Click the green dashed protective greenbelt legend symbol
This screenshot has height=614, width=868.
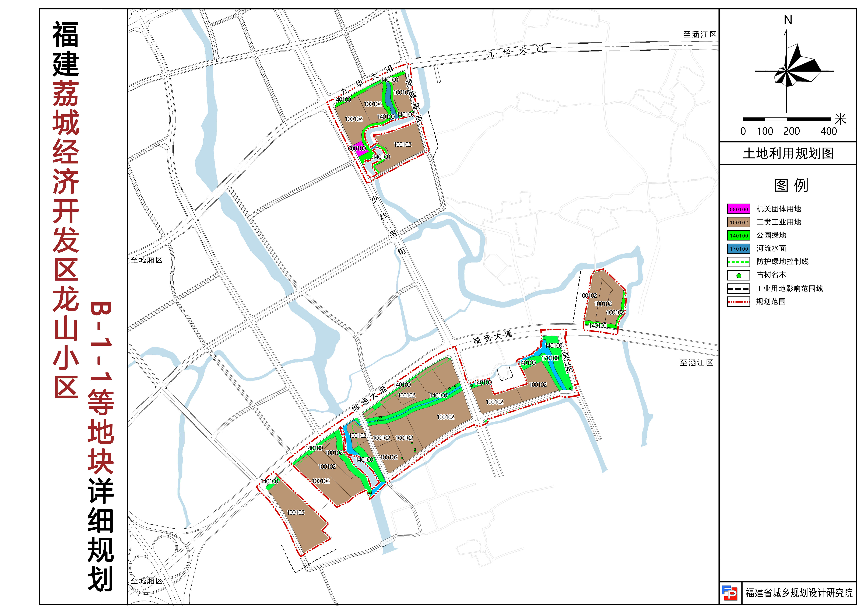[738, 262]
